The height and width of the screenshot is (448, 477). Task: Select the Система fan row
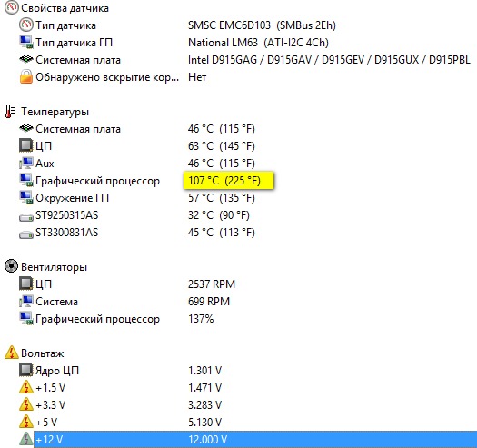click(x=238, y=302)
